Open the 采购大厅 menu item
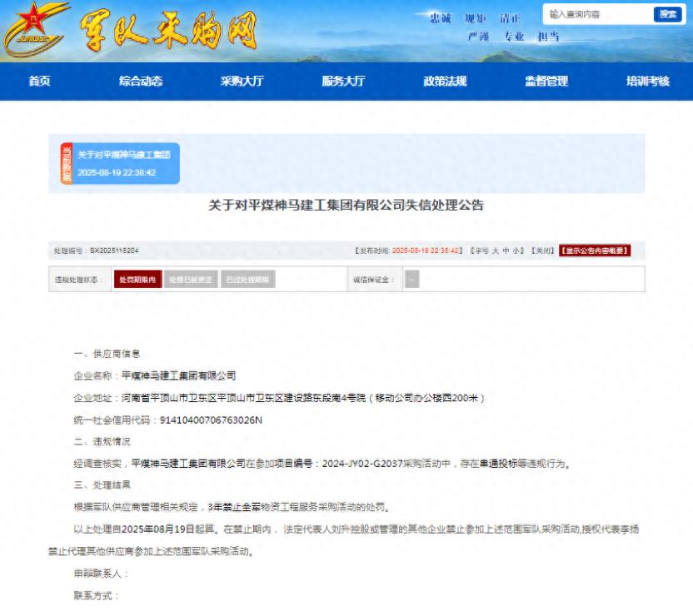 (x=242, y=82)
